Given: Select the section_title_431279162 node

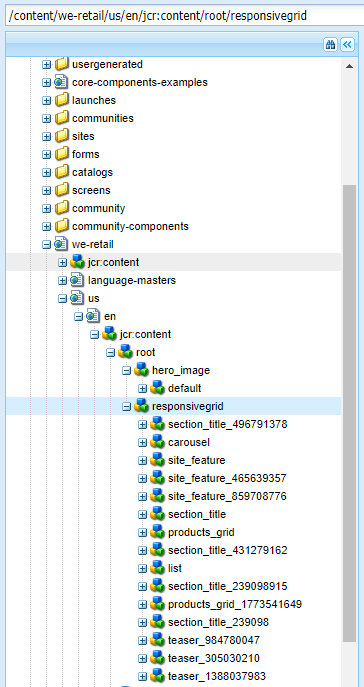Looking at the screenshot, I should point(228,550).
